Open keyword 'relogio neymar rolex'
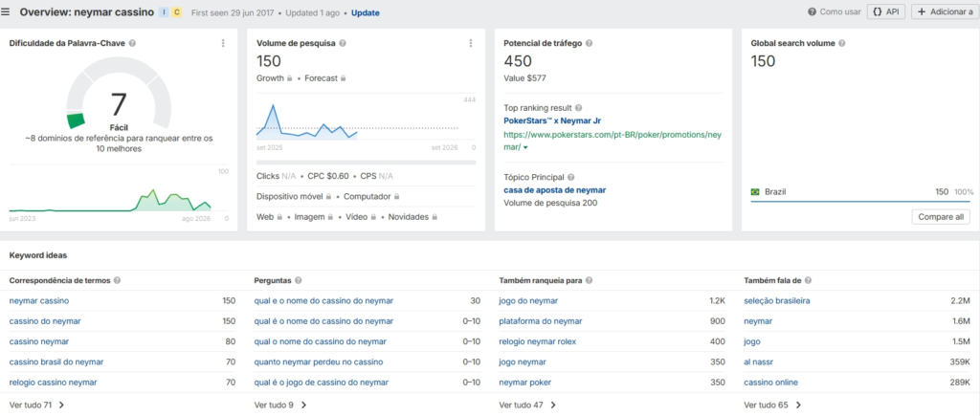Image resolution: width=980 pixels, height=416 pixels. pos(538,341)
